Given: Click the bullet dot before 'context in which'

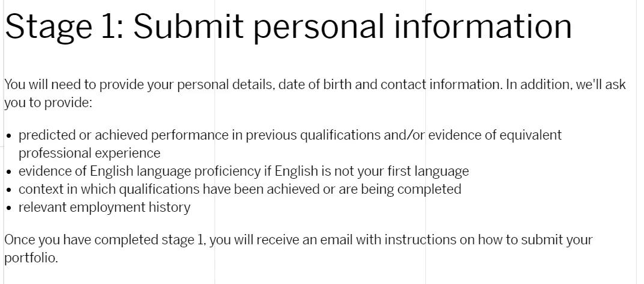Looking at the screenshot, I should coord(10,190).
